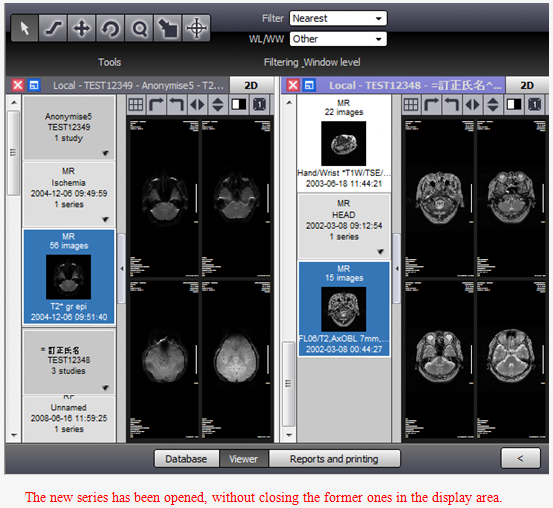Open grid layout in left viewer
553x508 pixels.
pyautogui.click(x=136, y=104)
